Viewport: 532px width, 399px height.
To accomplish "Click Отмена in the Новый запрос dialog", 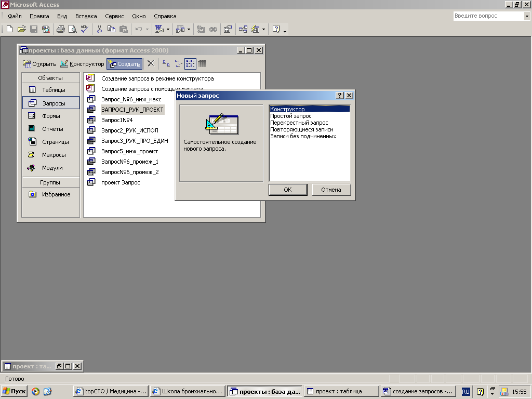I will [x=331, y=190].
